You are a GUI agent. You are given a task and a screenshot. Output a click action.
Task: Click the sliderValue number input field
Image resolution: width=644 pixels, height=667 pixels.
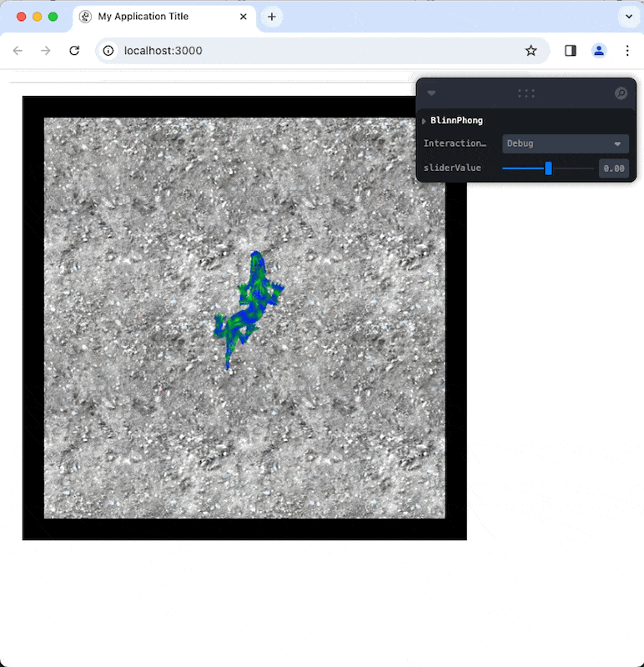pos(613,168)
